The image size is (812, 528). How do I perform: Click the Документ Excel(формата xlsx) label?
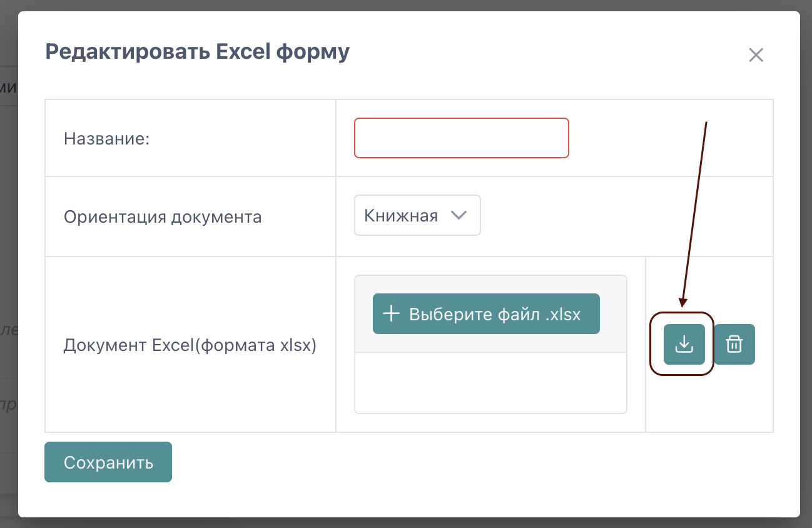tap(190, 345)
